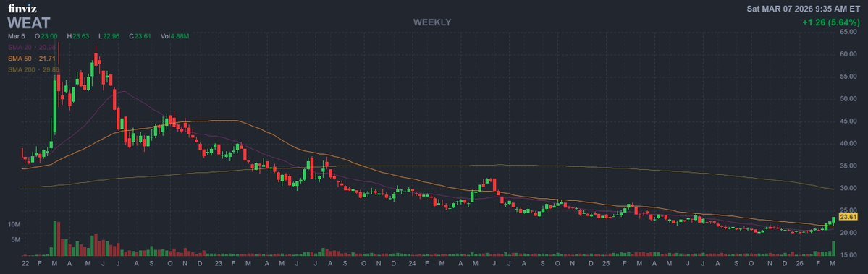Click the close price C23.61 in header
The image size is (868, 274).
(x=140, y=36)
